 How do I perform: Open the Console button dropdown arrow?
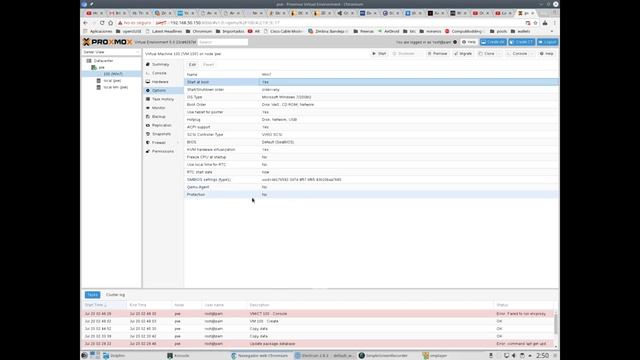click(532, 53)
